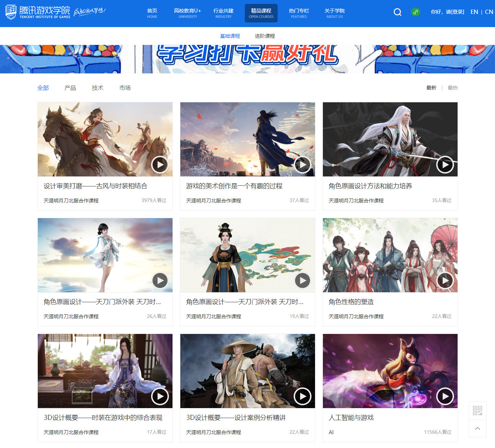
Task: Switch language to EN
Action: click(x=474, y=12)
